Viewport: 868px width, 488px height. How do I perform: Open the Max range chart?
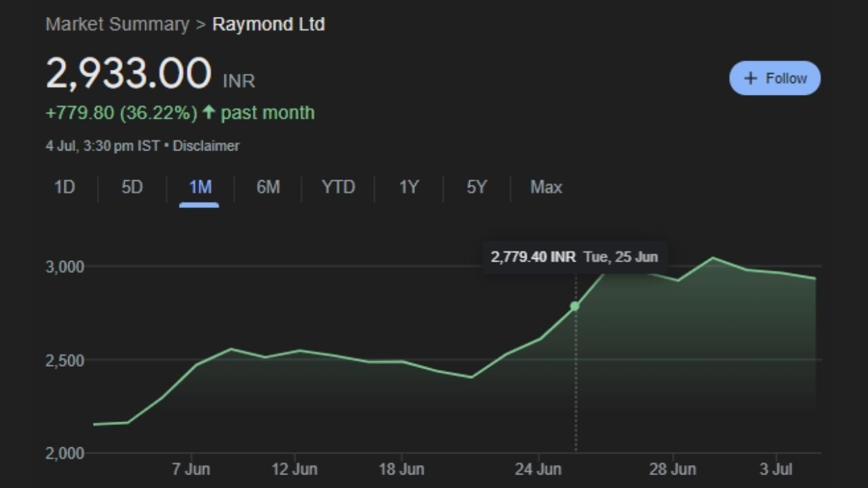point(546,187)
